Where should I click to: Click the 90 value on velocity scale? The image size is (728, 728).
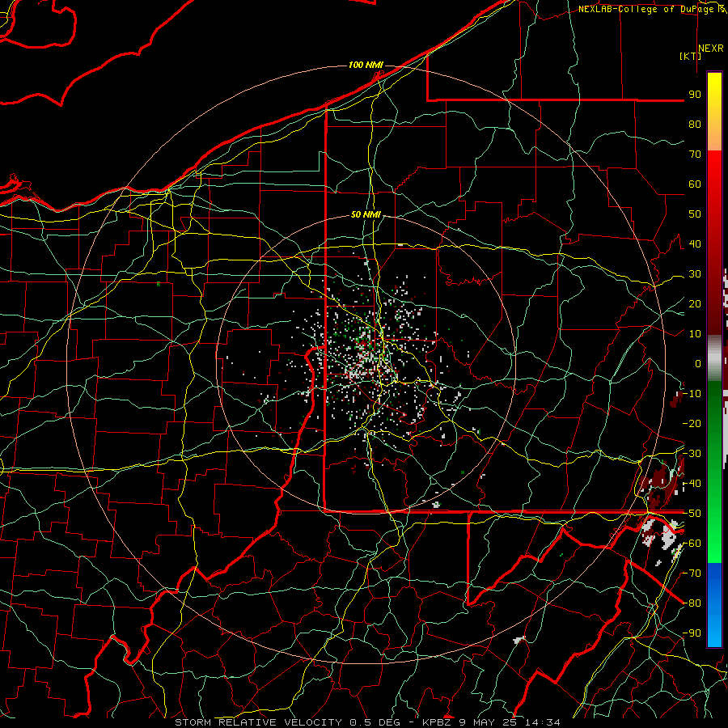(695, 95)
